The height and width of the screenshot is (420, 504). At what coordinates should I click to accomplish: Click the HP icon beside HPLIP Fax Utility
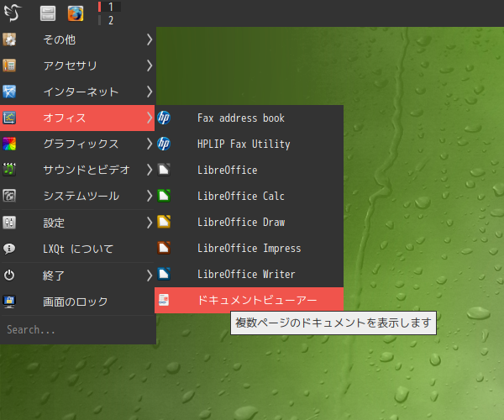(164, 144)
